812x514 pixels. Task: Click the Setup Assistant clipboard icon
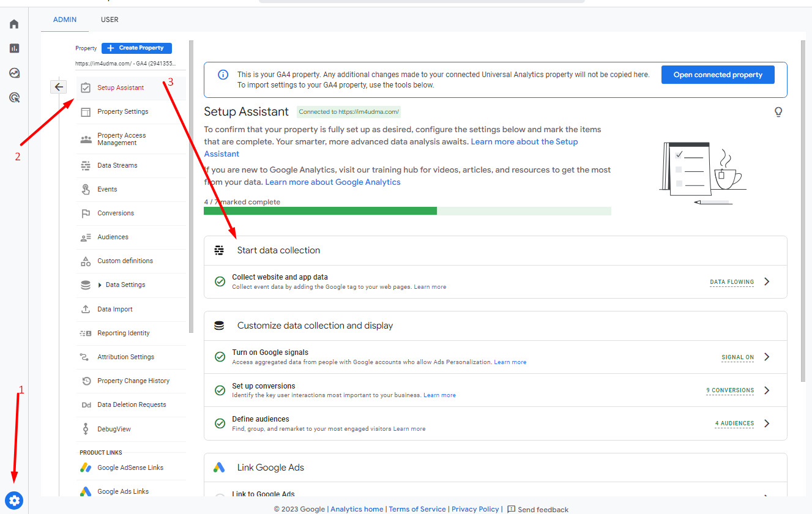pos(86,88)
